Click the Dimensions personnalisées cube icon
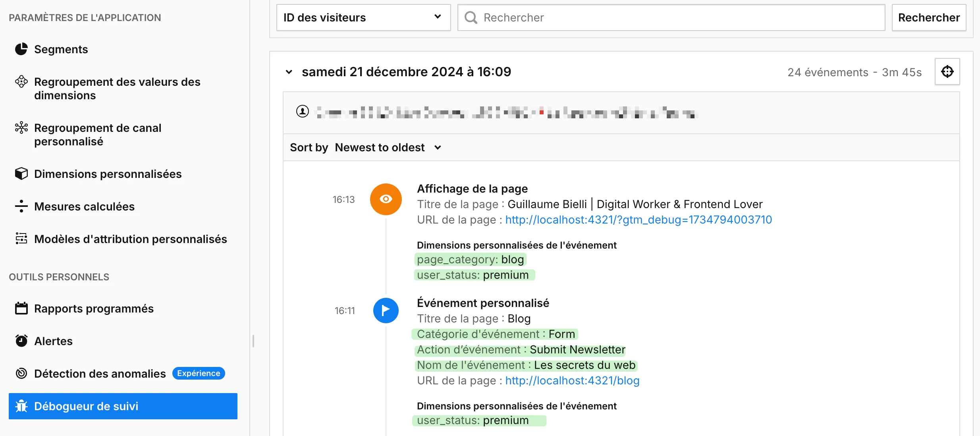 tap(21, 174)
